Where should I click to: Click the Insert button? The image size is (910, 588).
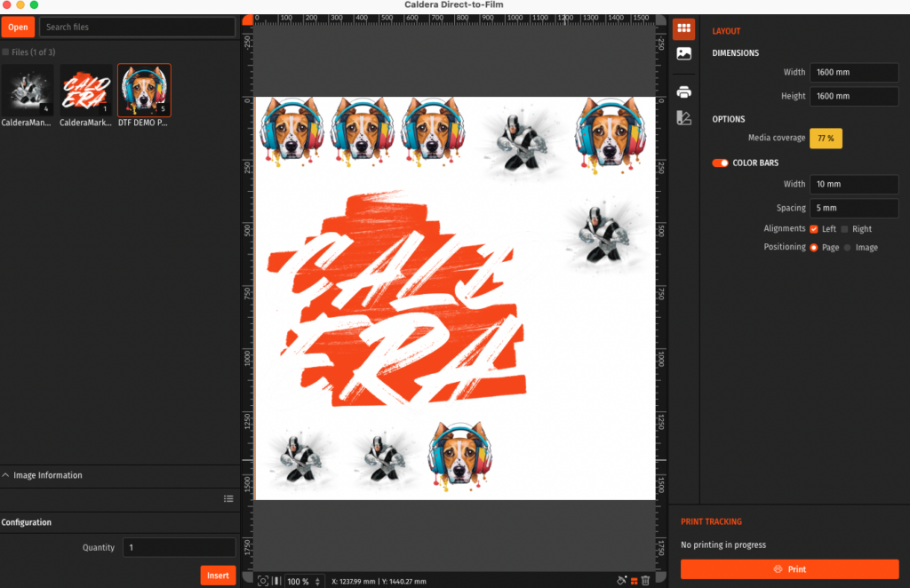219,576
